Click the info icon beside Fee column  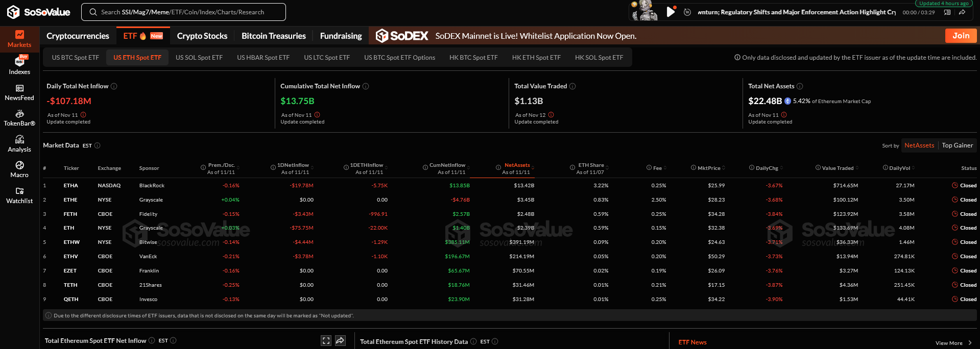(649, 167)
